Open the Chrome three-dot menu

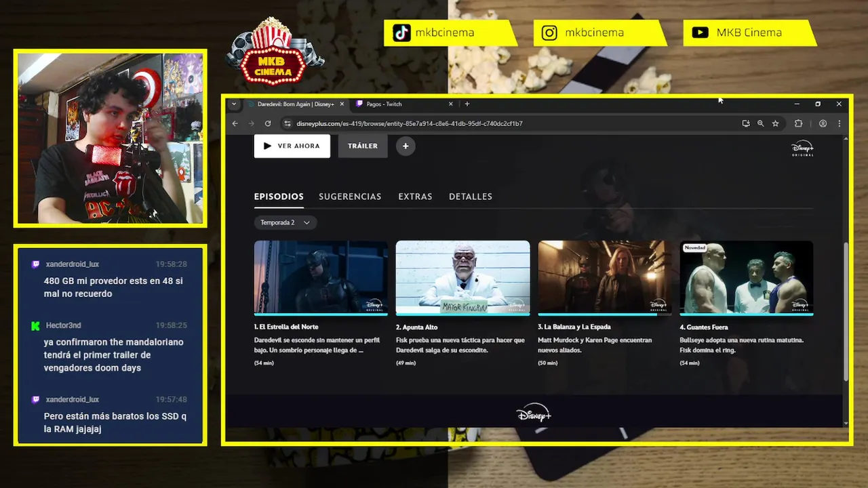coord(840,123)
